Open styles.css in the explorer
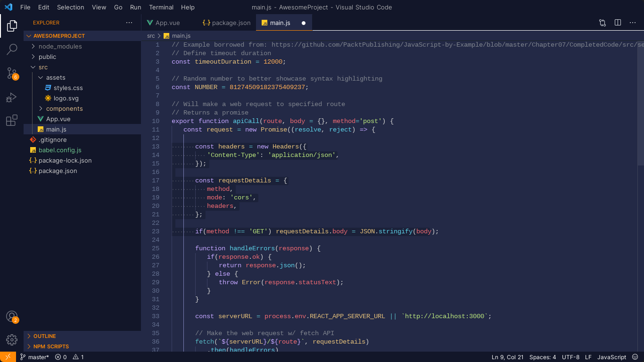The width and height of the screenshot is (644, 362). (82, 88)
